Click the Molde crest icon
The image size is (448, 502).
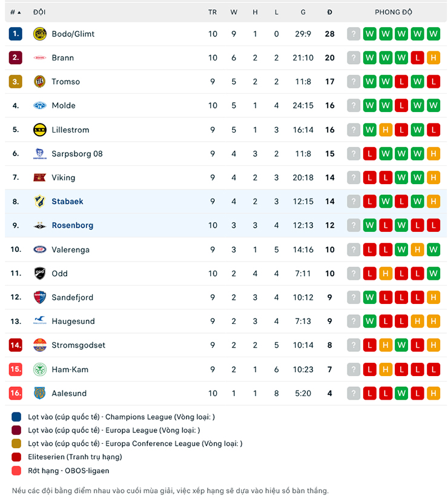click(41, 105)
